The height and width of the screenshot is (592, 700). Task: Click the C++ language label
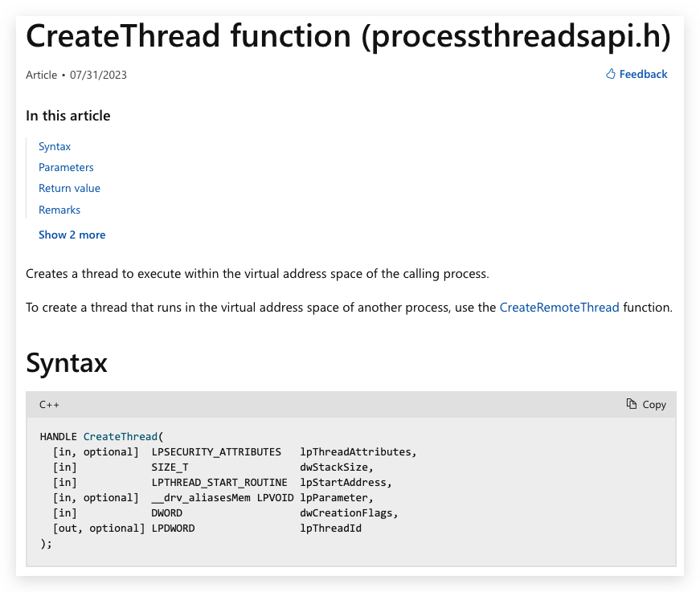(x=49, y=405)
